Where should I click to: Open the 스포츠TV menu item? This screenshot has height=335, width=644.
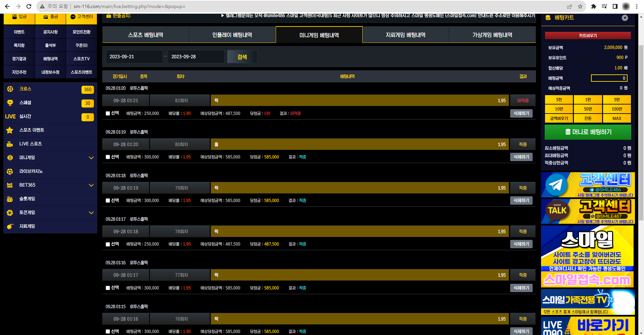(x=82, y=59)
